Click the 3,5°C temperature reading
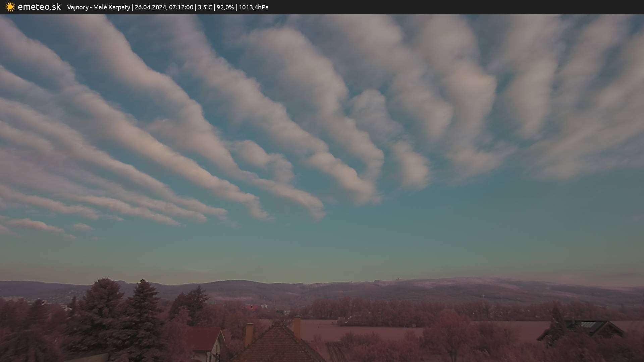Image resolution: width=644 pixels, height=362 pixels. pyautogui.click(x=205, y=7)
